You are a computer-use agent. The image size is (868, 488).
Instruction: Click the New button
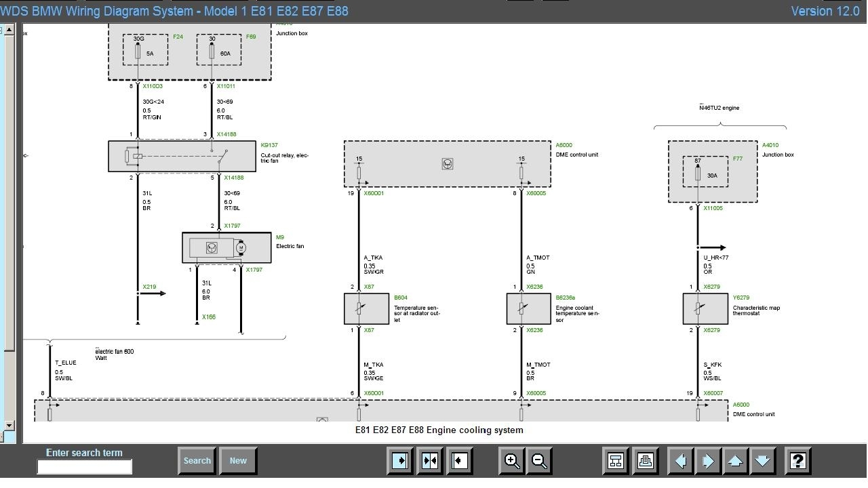238,461
